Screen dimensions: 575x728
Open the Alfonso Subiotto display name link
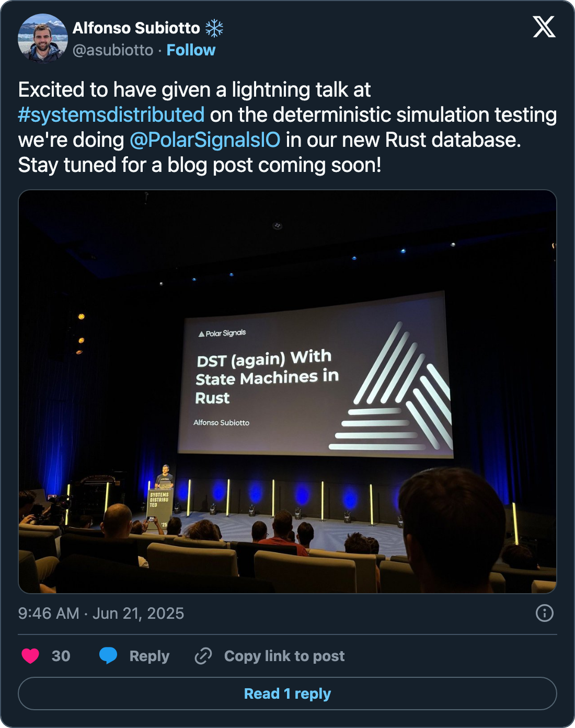136,28
